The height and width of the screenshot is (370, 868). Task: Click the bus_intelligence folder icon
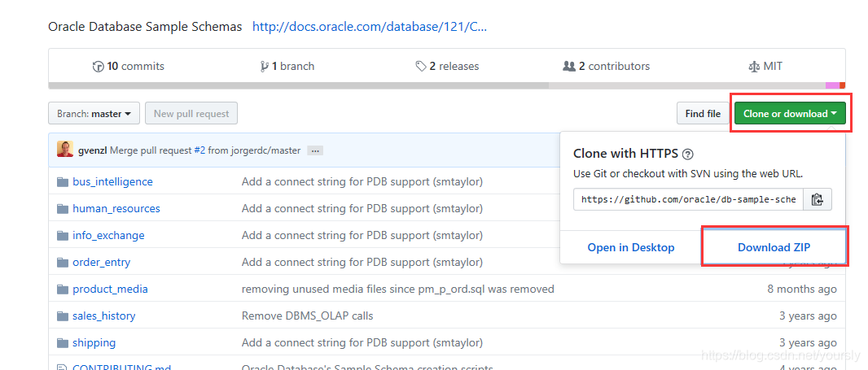tap(63, 182)
